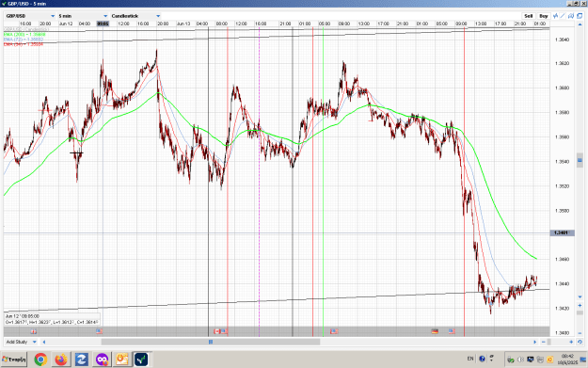This screenshot has width=588, height=368.
Task: Open the Start button on taskbar
Action: pos(14,360)
